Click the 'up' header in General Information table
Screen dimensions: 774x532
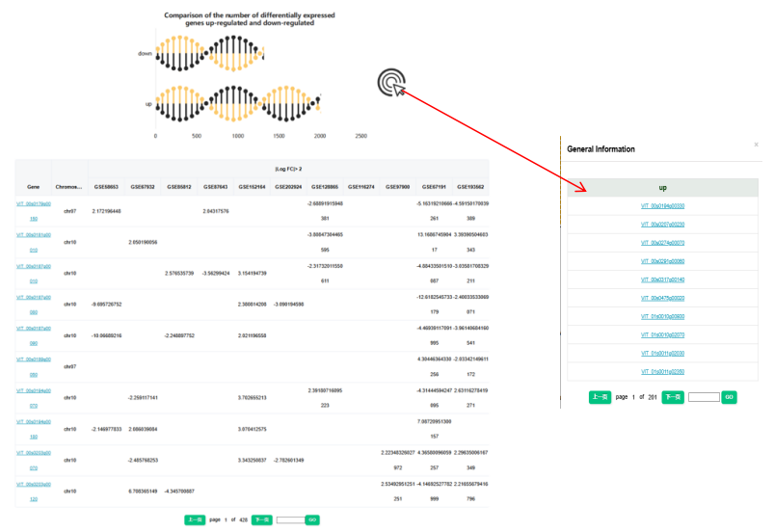click(x=662, y=187)
